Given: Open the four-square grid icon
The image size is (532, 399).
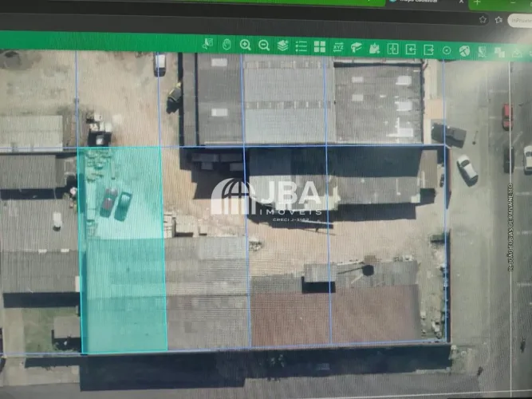Looking at the screenshot, I should point(320,46).
